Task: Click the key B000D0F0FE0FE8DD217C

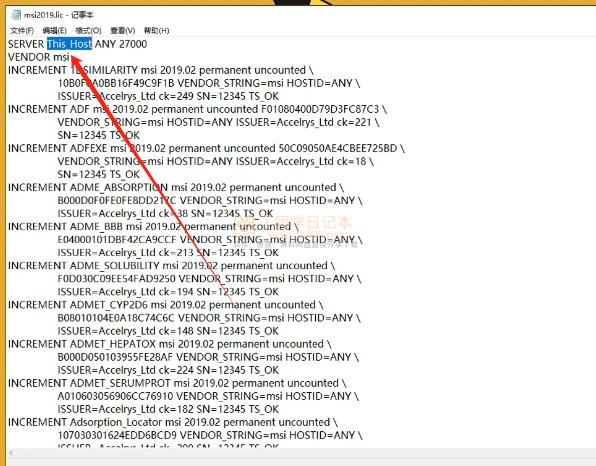Action: click(117, 201)
